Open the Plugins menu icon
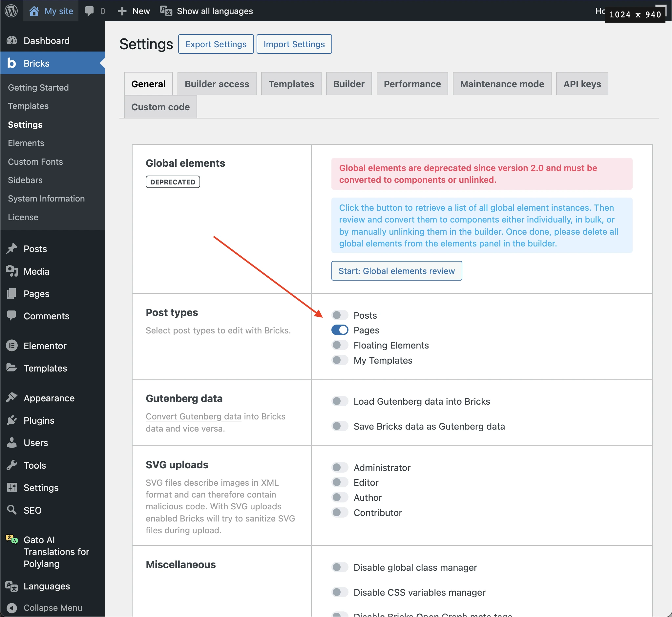 [x=12, y=420]
